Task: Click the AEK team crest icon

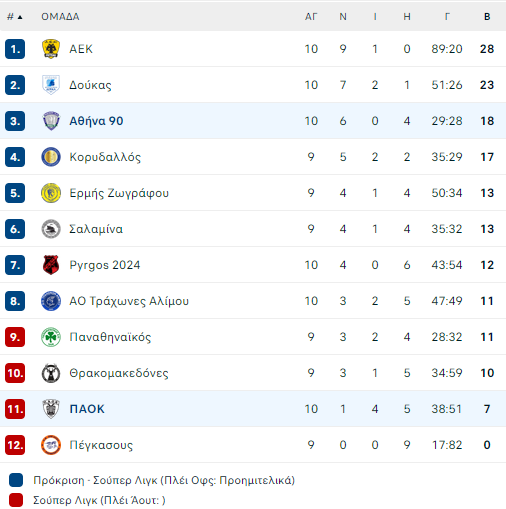Action: point(51,49)
